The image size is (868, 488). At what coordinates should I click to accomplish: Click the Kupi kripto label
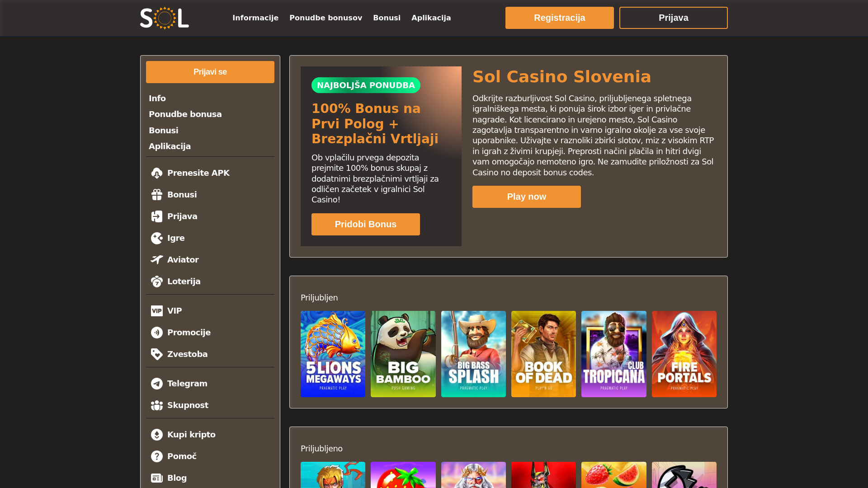tap(192, 435)
